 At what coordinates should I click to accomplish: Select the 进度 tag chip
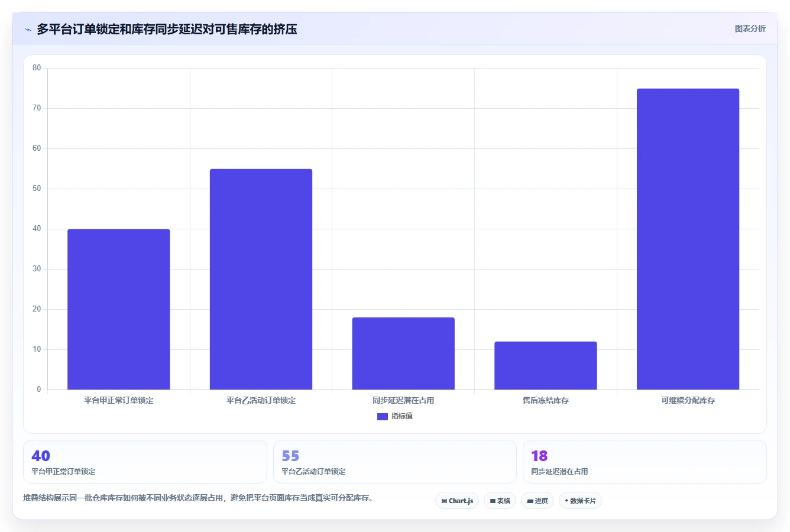click(537, 501)
